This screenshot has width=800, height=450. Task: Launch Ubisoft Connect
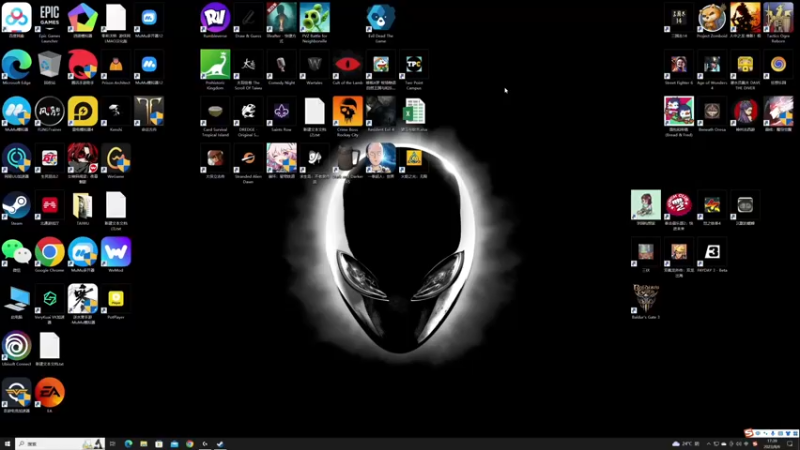coord(16,350)
